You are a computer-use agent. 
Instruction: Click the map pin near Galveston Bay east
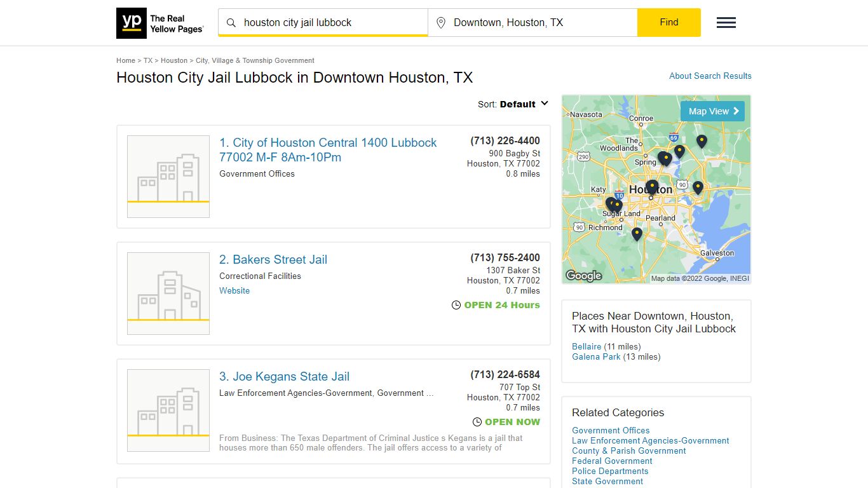pyautogui.click(x=698, y=188)
